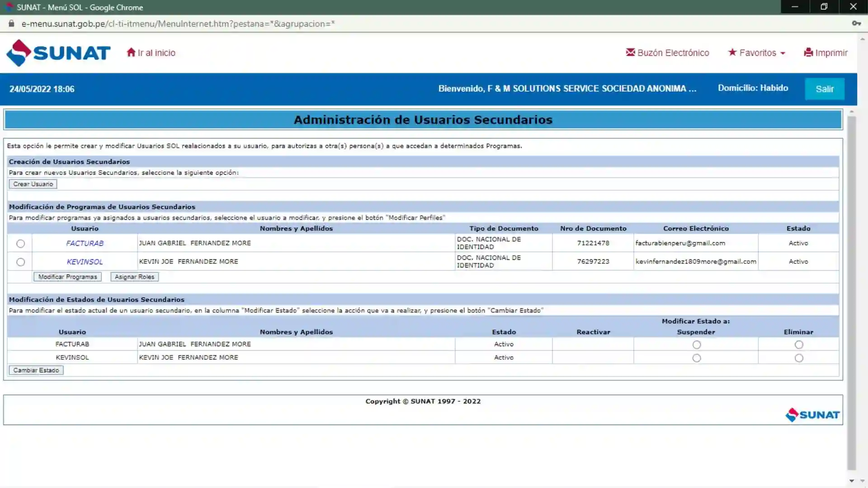Click Domicilio: Habido status text
The width and height of the screenshot is (868, 488).
pyautogui.click(x=753, y=88)
